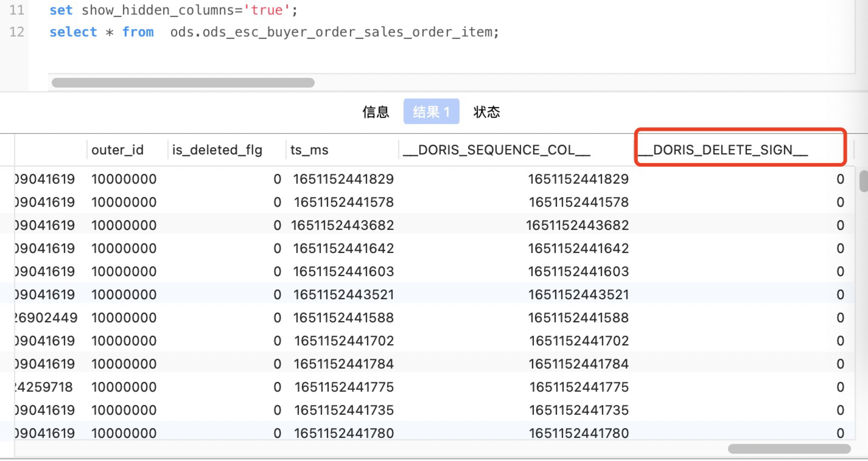Switch to the 结果 1 tab

point(431,112)
